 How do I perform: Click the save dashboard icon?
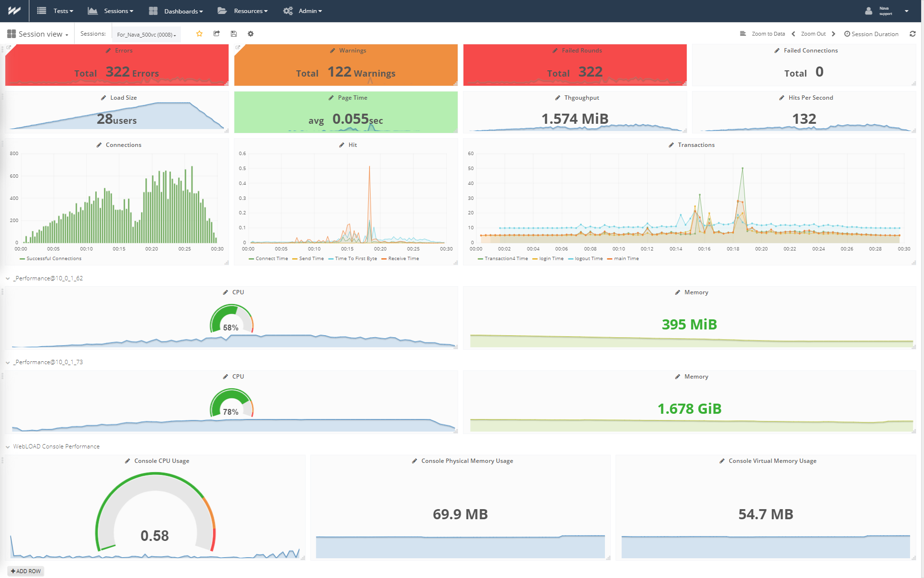point(233,34)
